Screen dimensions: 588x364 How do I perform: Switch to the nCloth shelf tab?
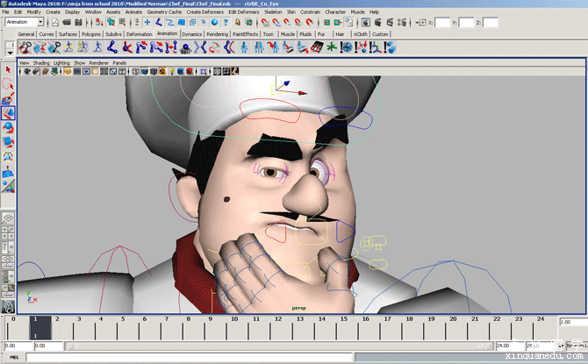361,34
